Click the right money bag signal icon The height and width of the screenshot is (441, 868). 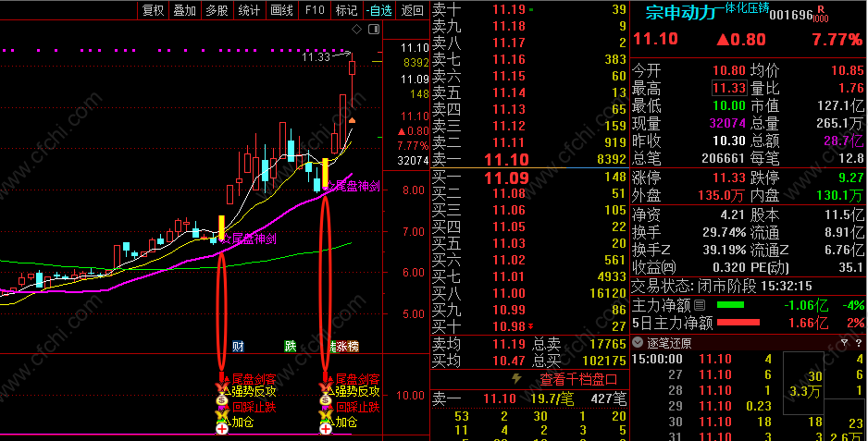pyautogui.click(x=326, y=399)
